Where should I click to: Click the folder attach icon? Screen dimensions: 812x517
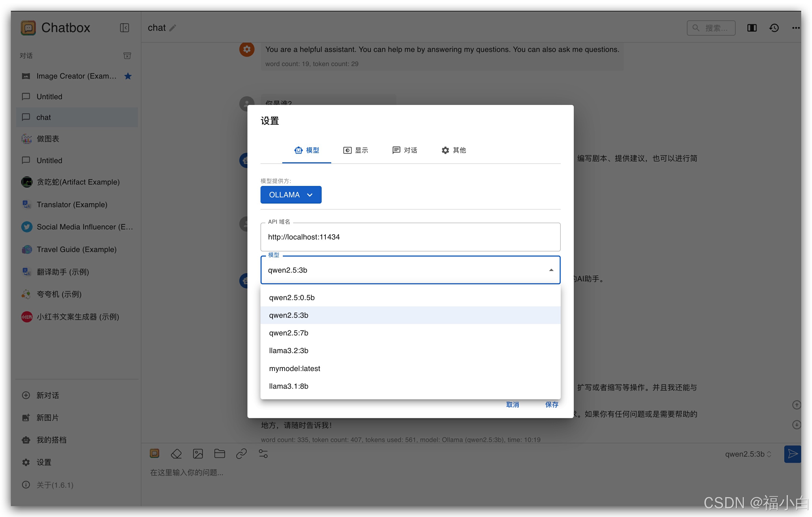(219, 454)
